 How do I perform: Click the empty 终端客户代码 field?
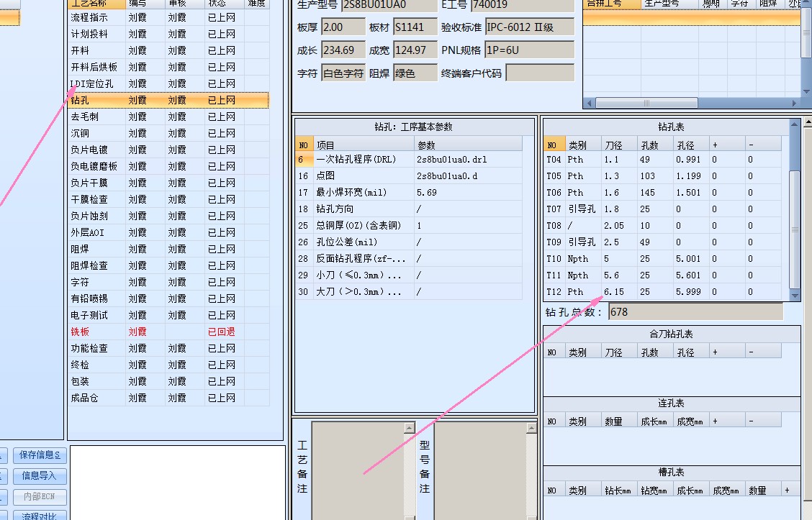coord(540,73)
